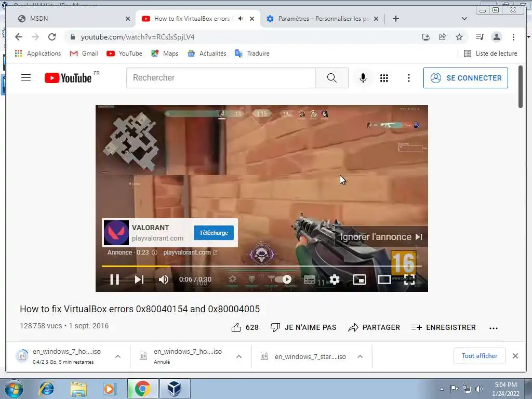Switch to miniplayer mode

[x=360, y=280]
